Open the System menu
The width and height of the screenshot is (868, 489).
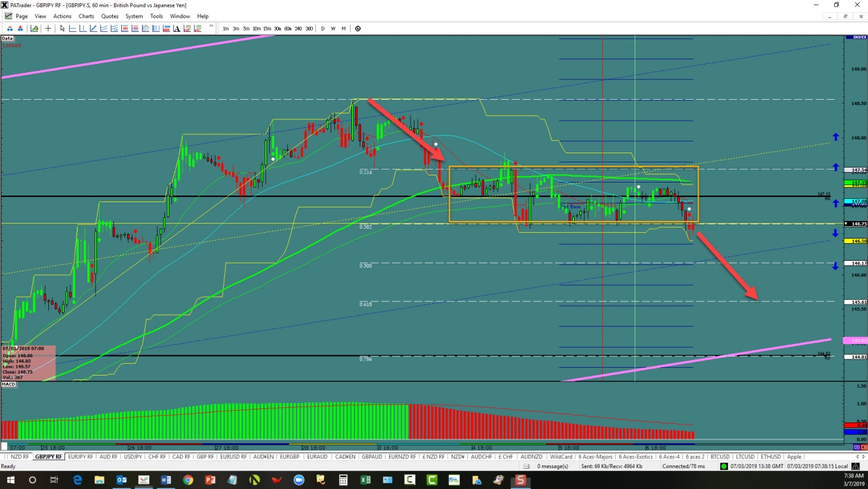point(134,16)
